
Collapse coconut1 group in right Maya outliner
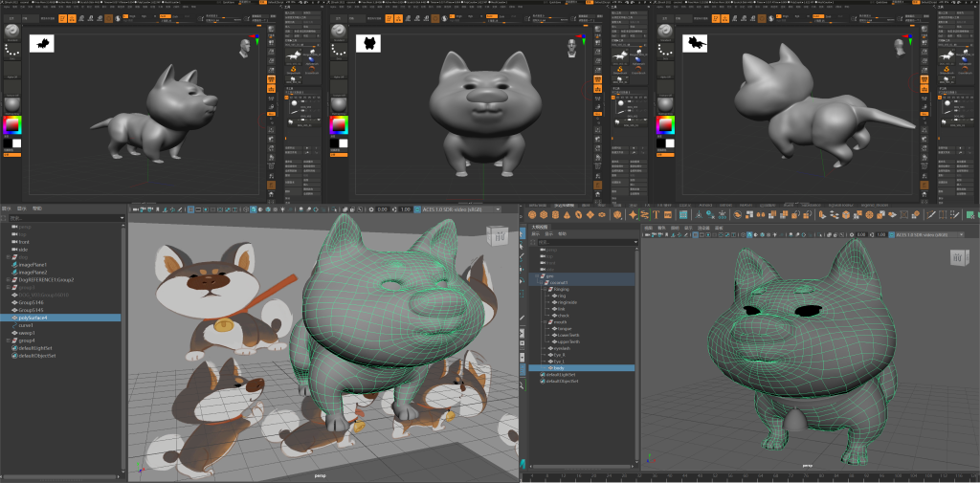(x=542, y=282)
